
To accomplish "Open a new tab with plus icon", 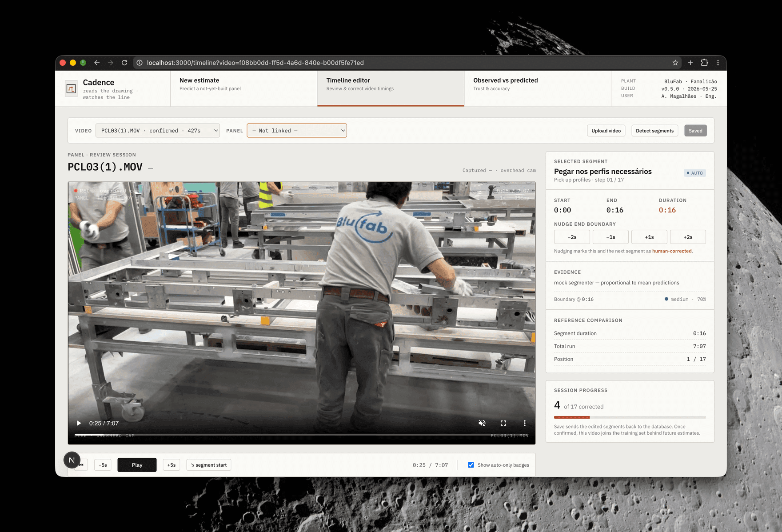I will point(690,63).
